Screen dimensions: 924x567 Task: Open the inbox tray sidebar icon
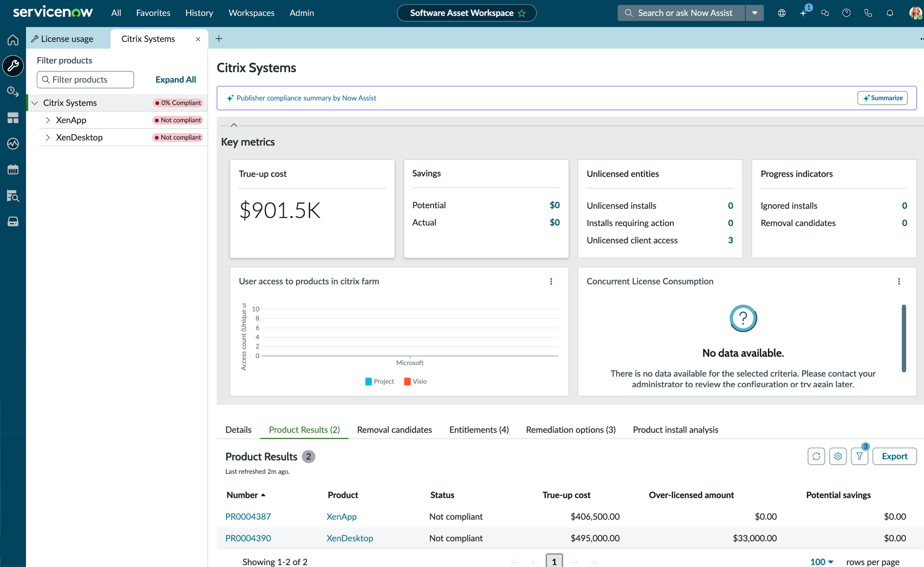13,221
